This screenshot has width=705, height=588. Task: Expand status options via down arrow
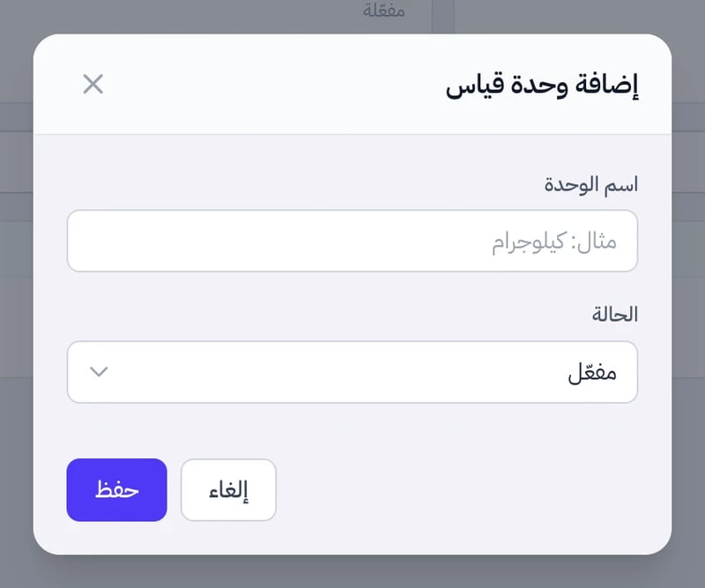(x=99, y=372)
